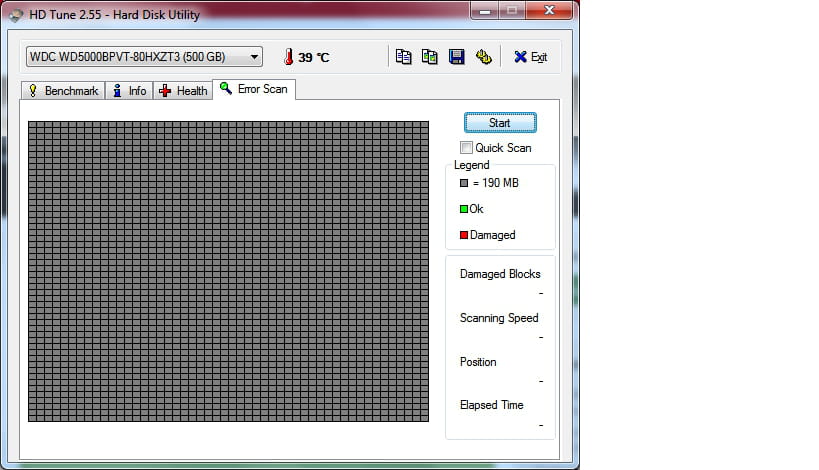Viewport: 819px width, 470px height.
Task: Click the Benchmark tab lightbulb icon
Action: 33,91
